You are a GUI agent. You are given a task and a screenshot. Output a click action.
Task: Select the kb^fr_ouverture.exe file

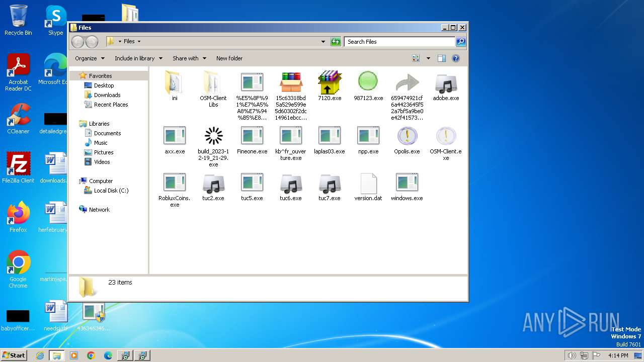tap(291, 143)
